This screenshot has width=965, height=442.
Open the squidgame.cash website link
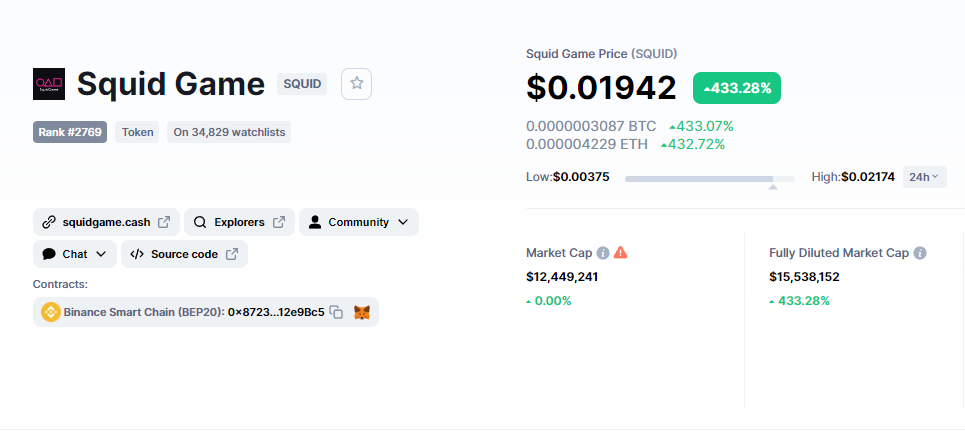pos(106,222)
